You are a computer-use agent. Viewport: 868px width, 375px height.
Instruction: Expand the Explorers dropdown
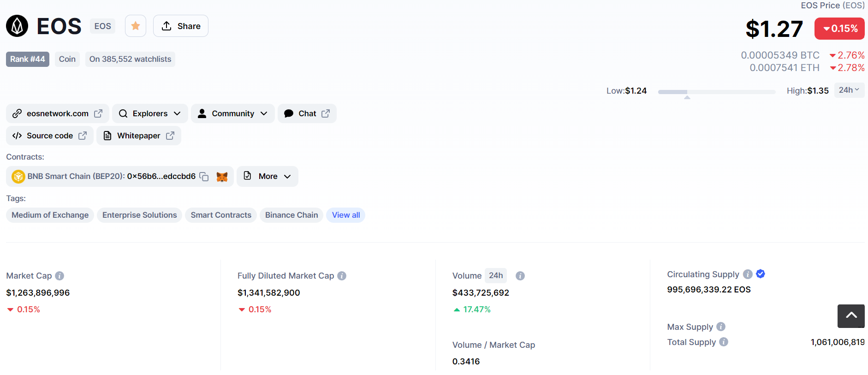[150, 113]
